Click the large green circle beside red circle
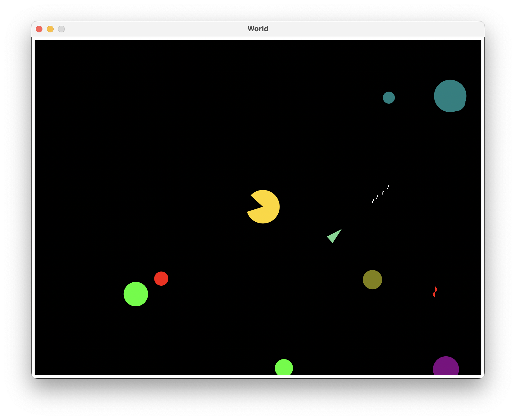This screenshot has height=420, width=516. tap(136, 294)
